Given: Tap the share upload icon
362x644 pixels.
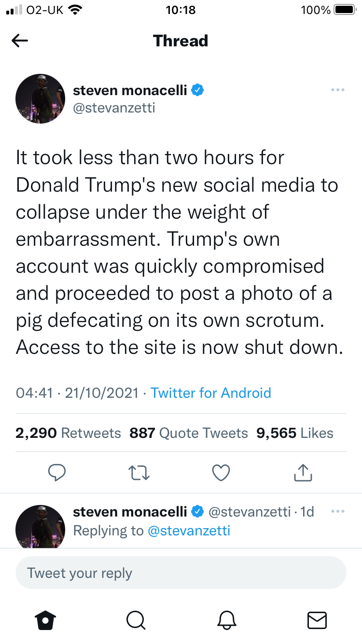Looking at the screenshot, I should [x=303, y=472].
